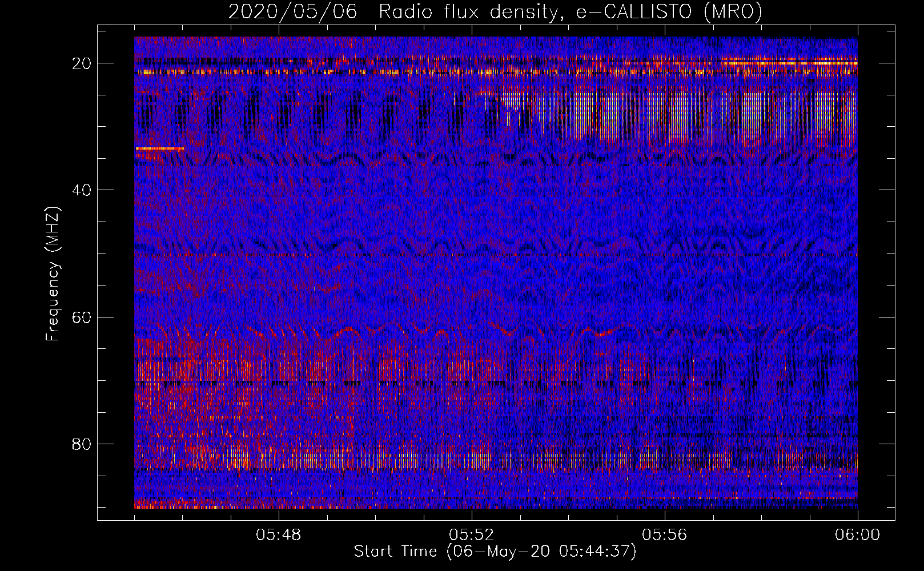Image resolution: width=924 pixels, height=571 pixels.
Task: Click the 05:56 time tick label
Action: tap(665, 535)
